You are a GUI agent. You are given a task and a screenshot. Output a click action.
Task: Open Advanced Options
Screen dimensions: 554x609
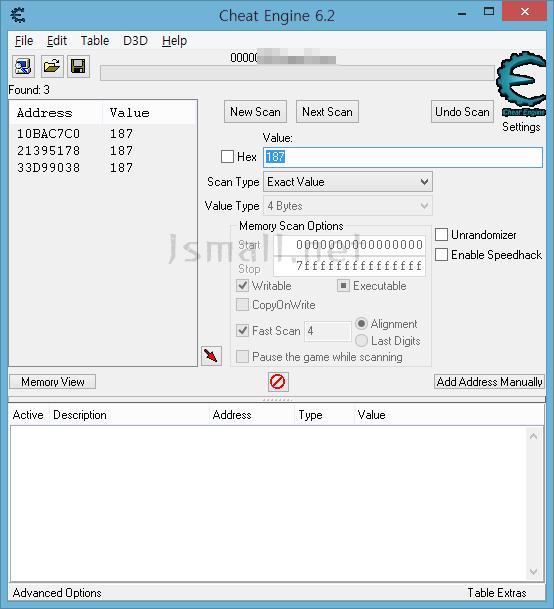tap(57, 593)
